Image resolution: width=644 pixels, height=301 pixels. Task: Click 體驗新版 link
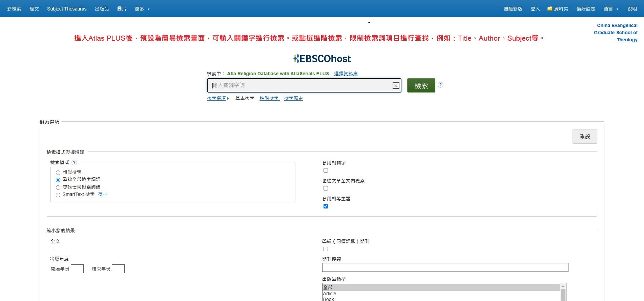(x=513, y=9)
